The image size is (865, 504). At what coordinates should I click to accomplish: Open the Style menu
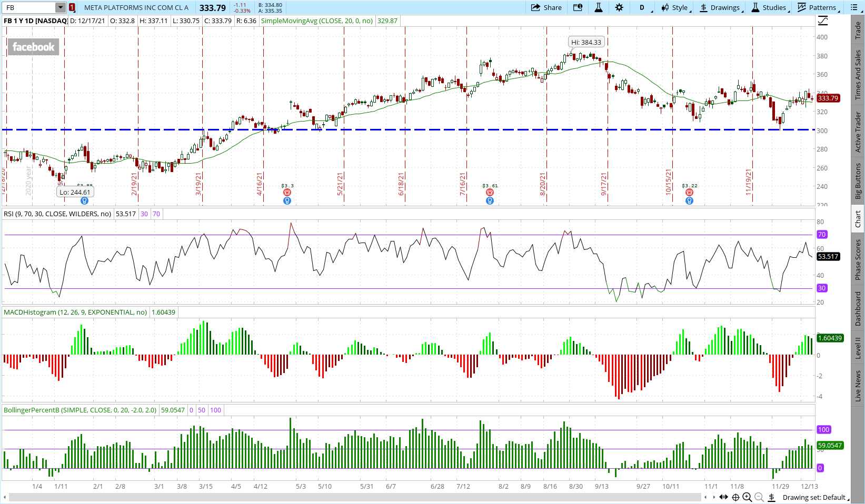[x=677, y=7]
